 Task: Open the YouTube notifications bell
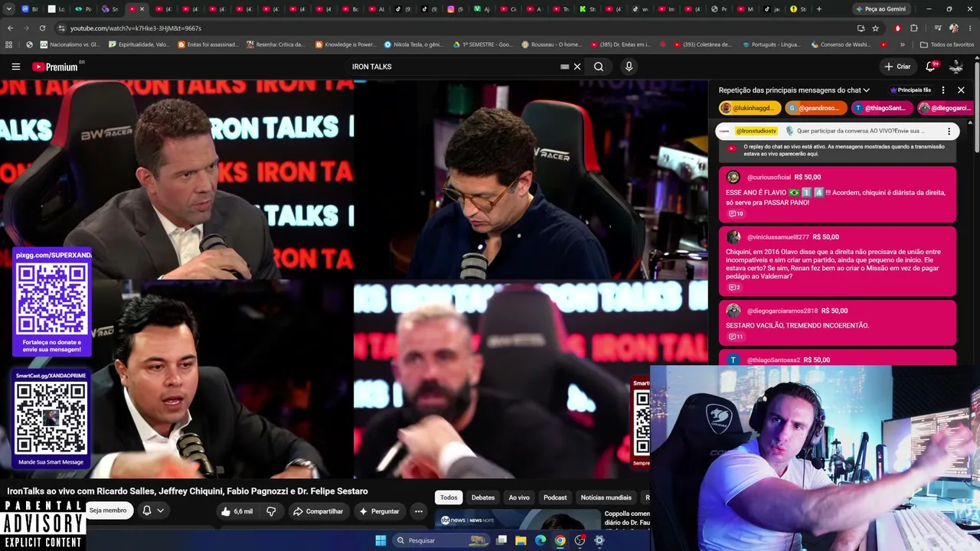pyautogui.click(x=932, y=67)
